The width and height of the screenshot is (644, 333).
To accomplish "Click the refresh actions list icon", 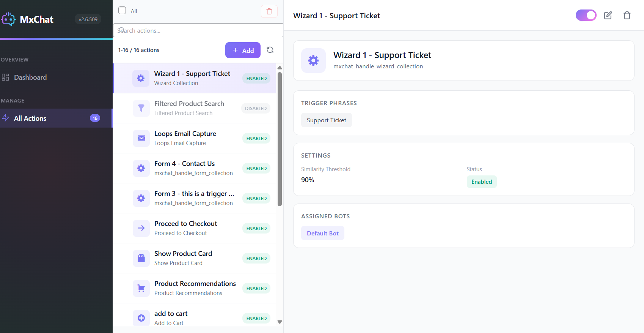I will tap(270, 50).
